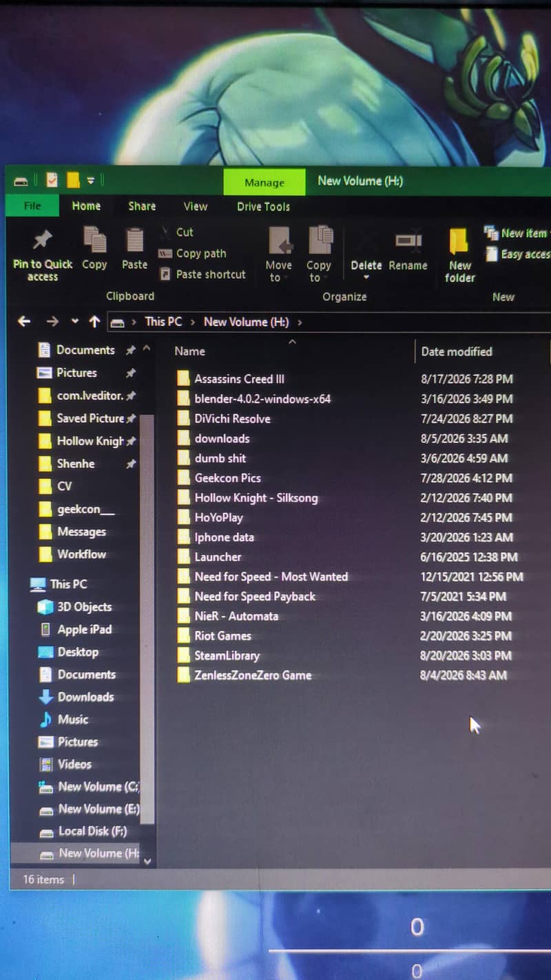Click the Desktop icon under This PC
This screenshot has height=980, width=551.
pyautogui.click(x=45, y=652)
